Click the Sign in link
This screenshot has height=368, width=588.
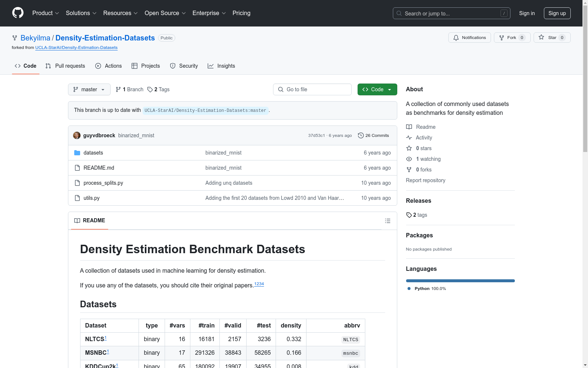tap(527, 13)
